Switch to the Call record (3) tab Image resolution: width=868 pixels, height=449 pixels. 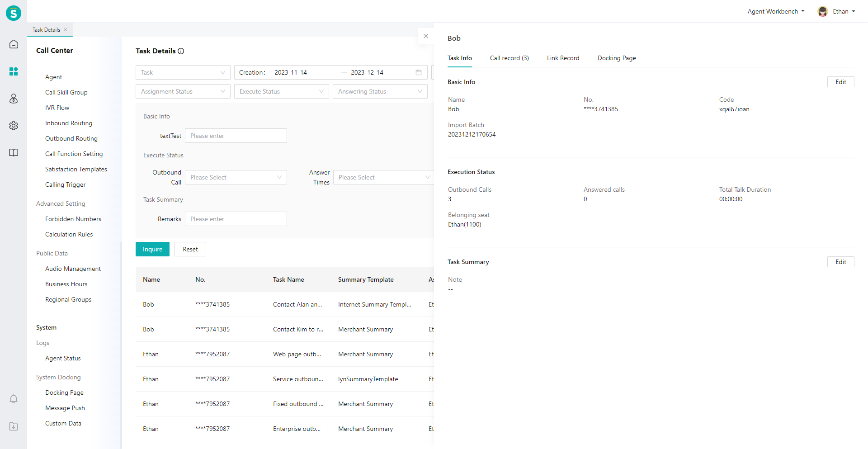pyautogui.click(x=509, y=58)
